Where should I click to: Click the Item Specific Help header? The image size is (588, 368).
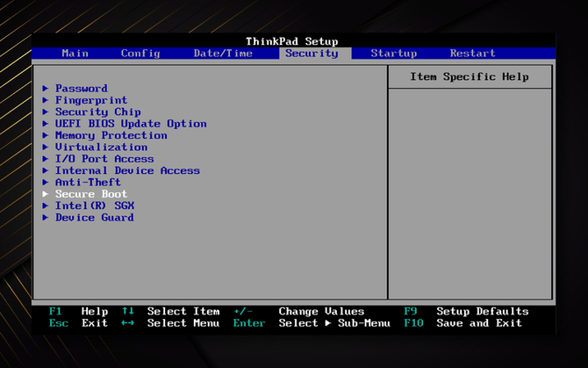[470, 77]
